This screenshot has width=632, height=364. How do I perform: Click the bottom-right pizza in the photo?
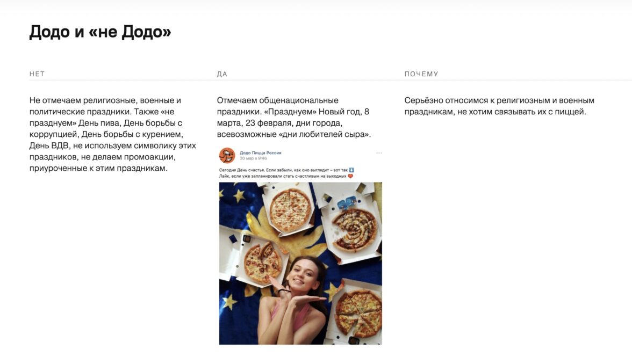pyautogui.click(x=358, y=314)
